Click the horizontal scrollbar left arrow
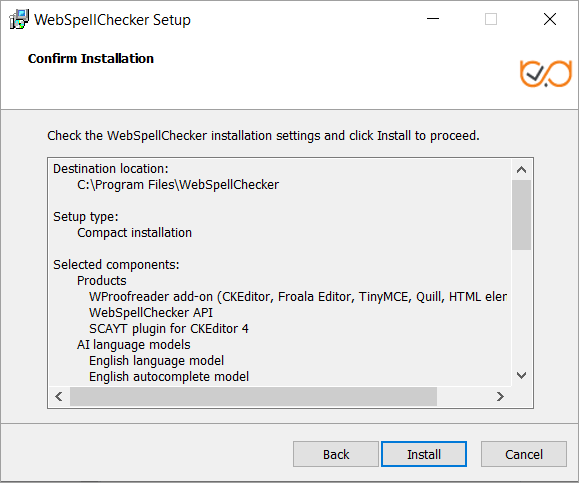This screenshot has width=579, height=483. click(x=59, y=397)
